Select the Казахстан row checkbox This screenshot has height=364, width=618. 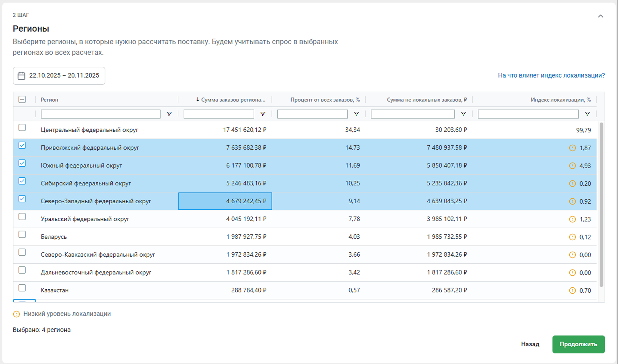pos(22,288)
